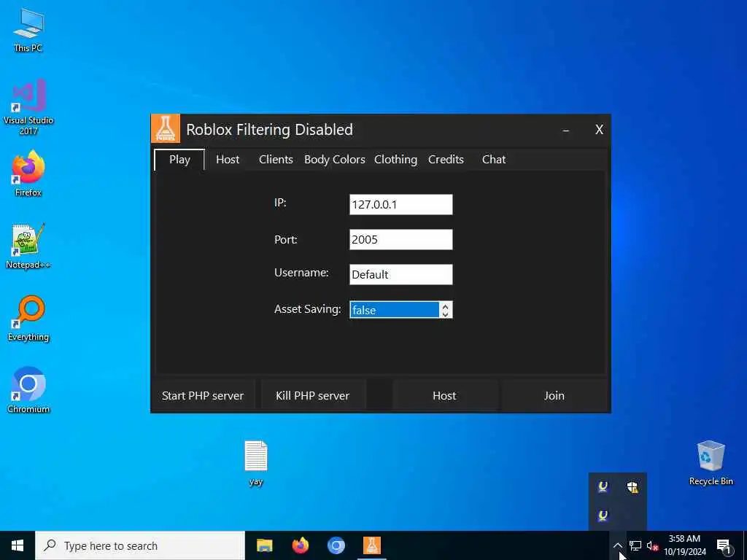Open the Chat tab
The image size is (747, 560).
494,160
